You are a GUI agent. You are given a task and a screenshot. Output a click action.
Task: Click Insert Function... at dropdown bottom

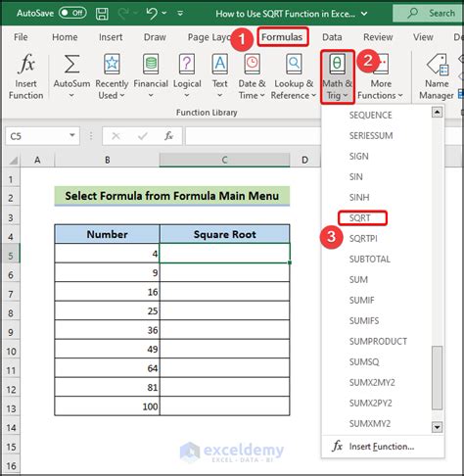pyautogui.click(x=381, y=447)
